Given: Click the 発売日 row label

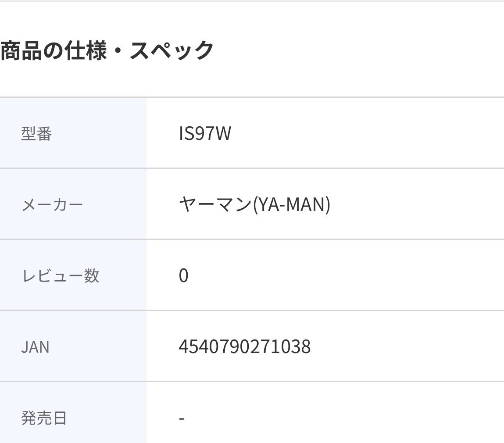Looking at the screenshot, I should (x=44, y=418).
